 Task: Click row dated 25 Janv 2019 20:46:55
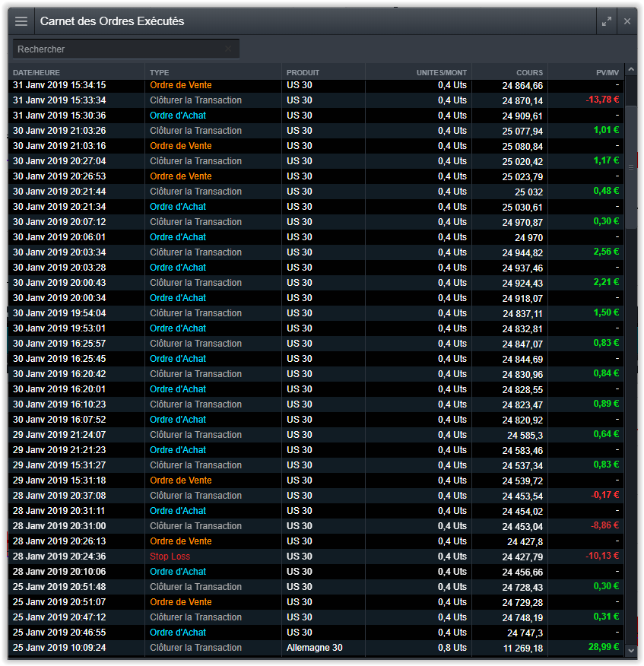pos(316,633)
